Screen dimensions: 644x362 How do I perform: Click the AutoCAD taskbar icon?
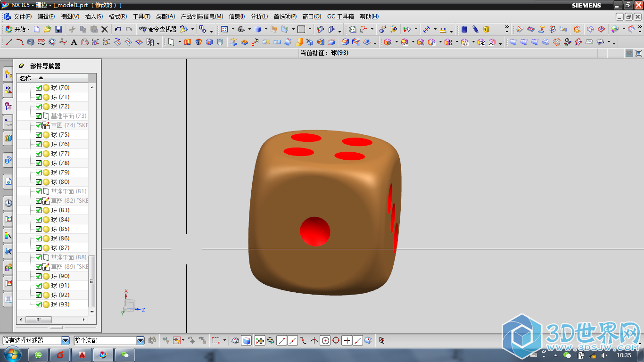82,354
